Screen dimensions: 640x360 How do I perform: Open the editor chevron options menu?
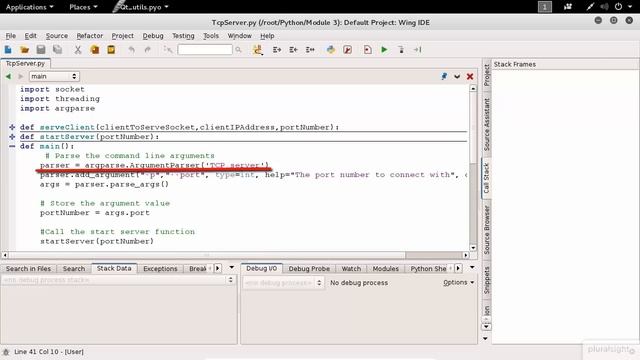click(457, 77)
